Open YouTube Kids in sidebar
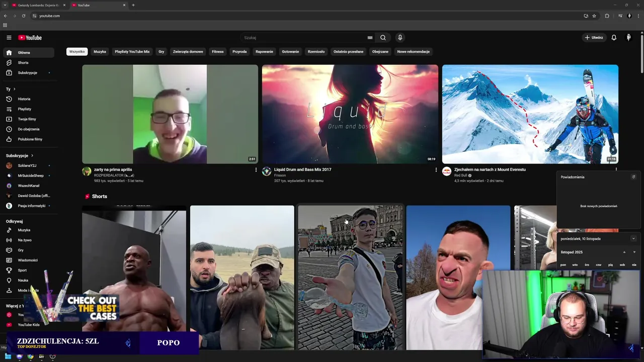The image size is (644, 362). (x=29, y=325)
